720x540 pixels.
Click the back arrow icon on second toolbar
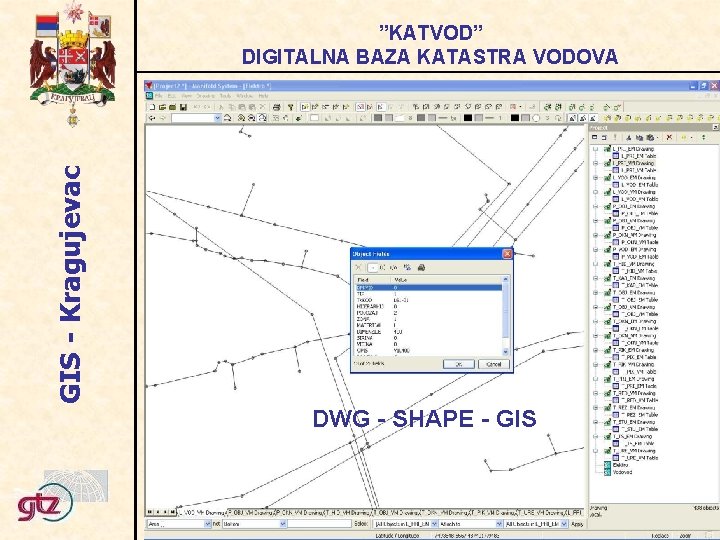pyautogui.click(x=152, y=118)
